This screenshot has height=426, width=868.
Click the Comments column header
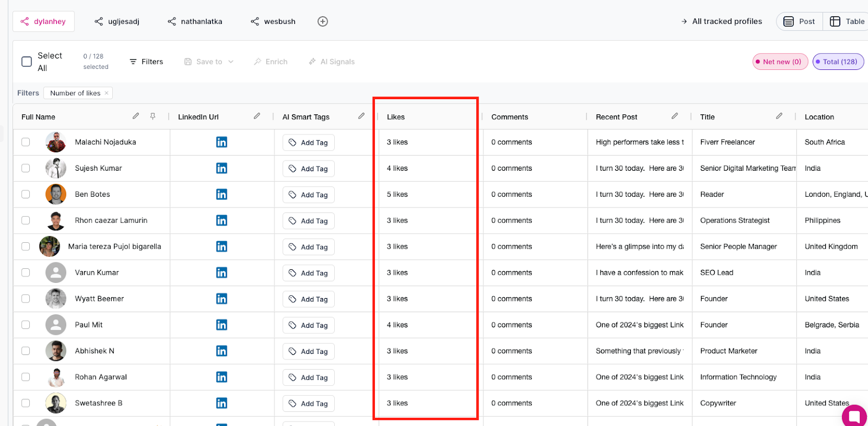[x=509, y=117]
